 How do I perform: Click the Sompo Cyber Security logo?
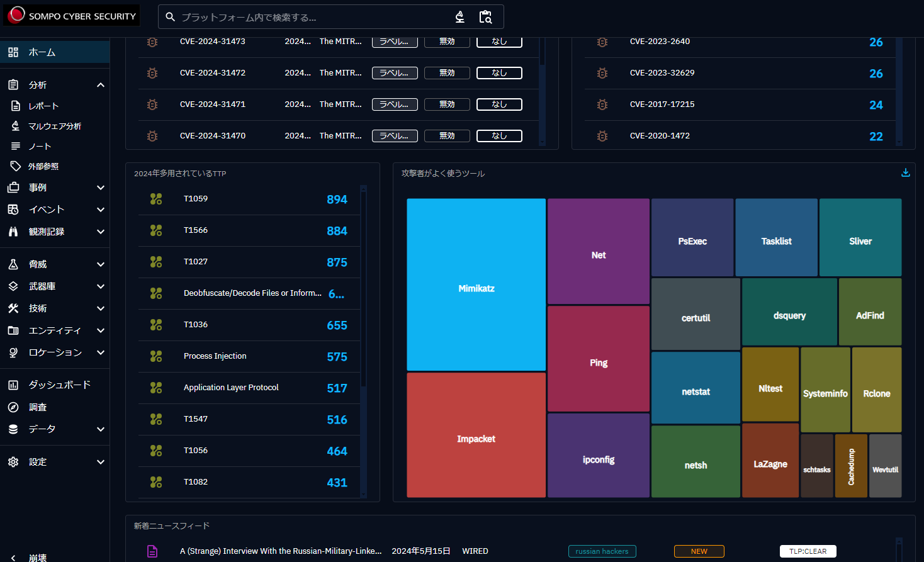pos(72,15)
